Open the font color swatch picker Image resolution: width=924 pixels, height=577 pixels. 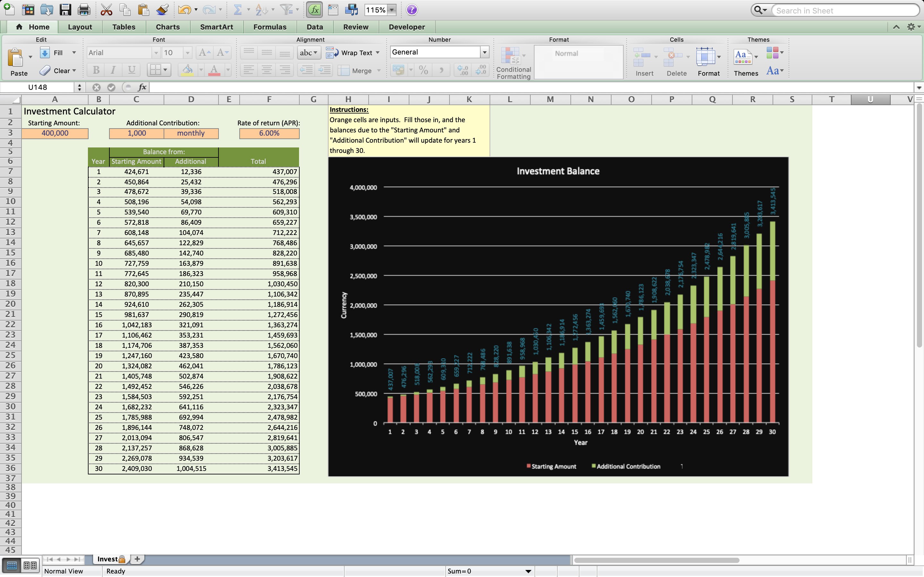click(x=227, y=70)
